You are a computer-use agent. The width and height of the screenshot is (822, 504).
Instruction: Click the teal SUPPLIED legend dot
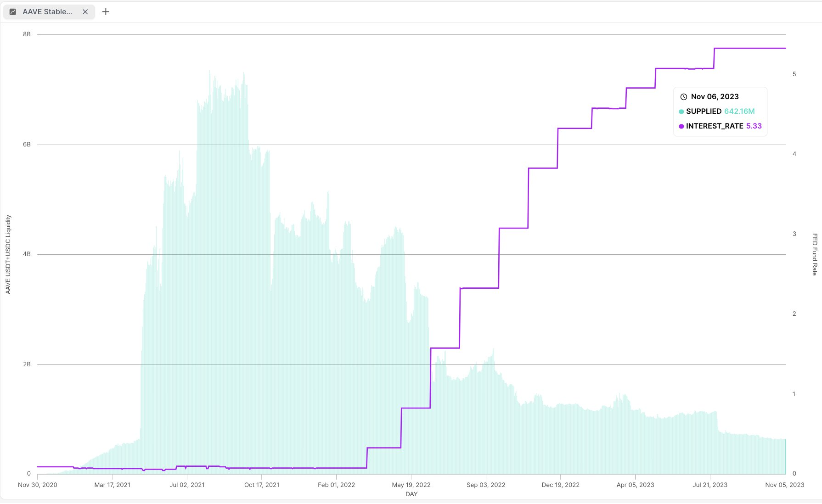click(681, 112)
